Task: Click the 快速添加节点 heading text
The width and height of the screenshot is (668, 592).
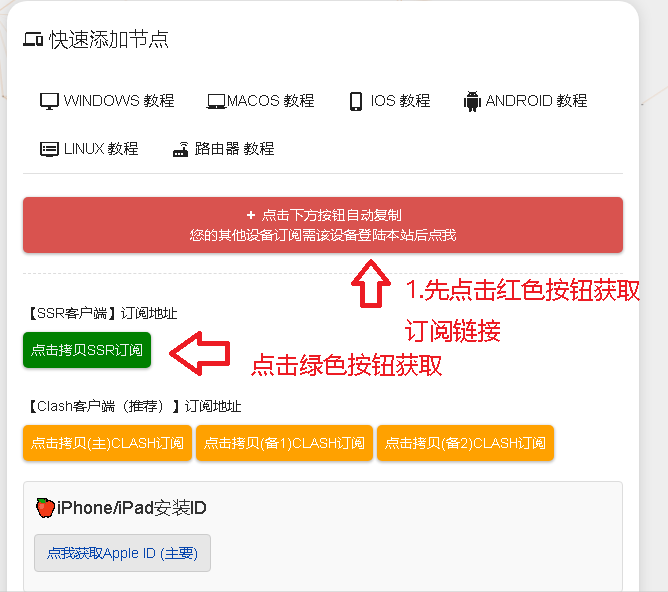Action: pyautogui.click(x=109, y=40)
